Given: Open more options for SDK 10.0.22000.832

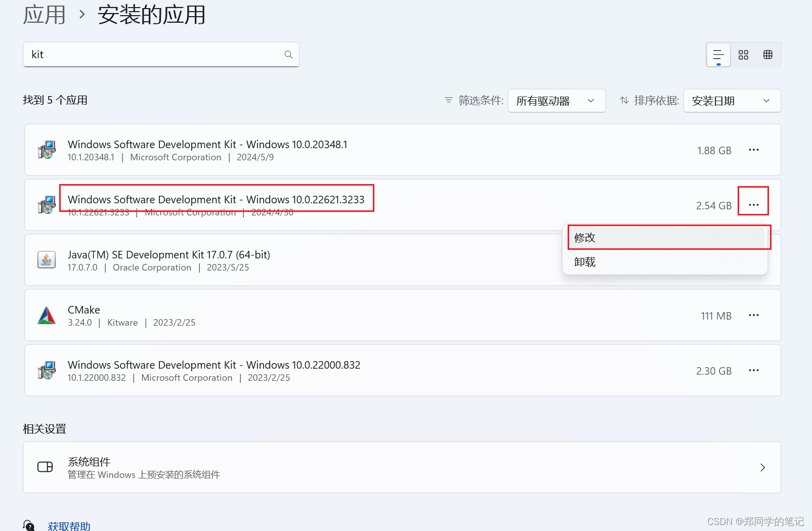Looking at the screenshot, I should coord(754,370).
